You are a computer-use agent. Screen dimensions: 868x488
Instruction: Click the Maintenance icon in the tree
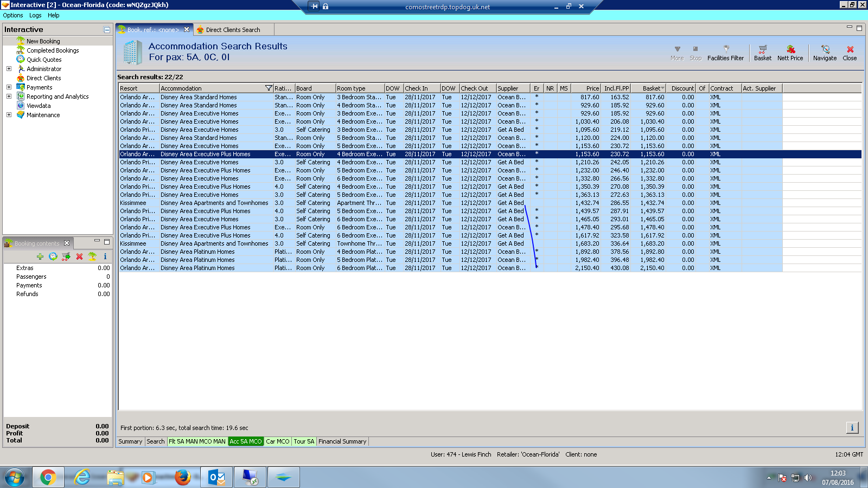click(21, 115)
